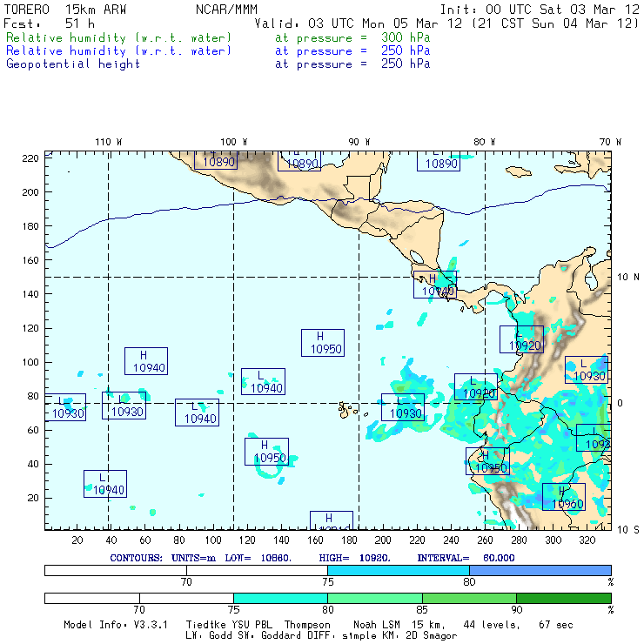Click the cyan 75–80% swatch on upper colorbar
Image resolution: width=644 pixels, height=644 pixels.
click(398, 569)
